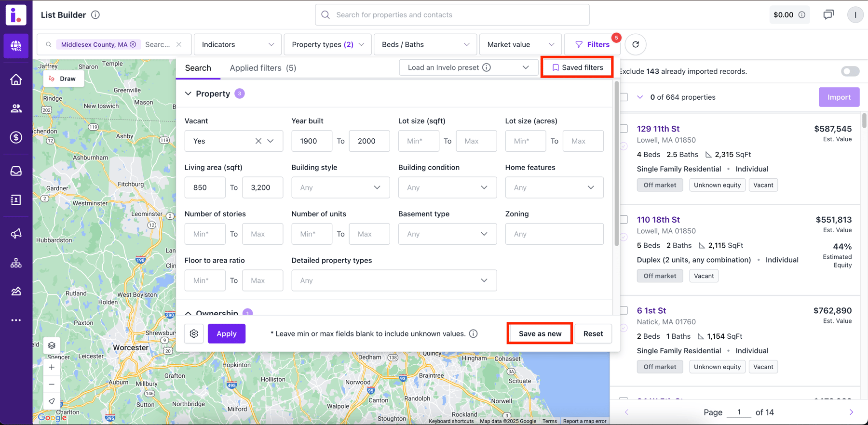Image resolution: width=868 pixels, height=425 pixels.
Task: Click the dollar sign sidebar icon
Action: [16, 137]
